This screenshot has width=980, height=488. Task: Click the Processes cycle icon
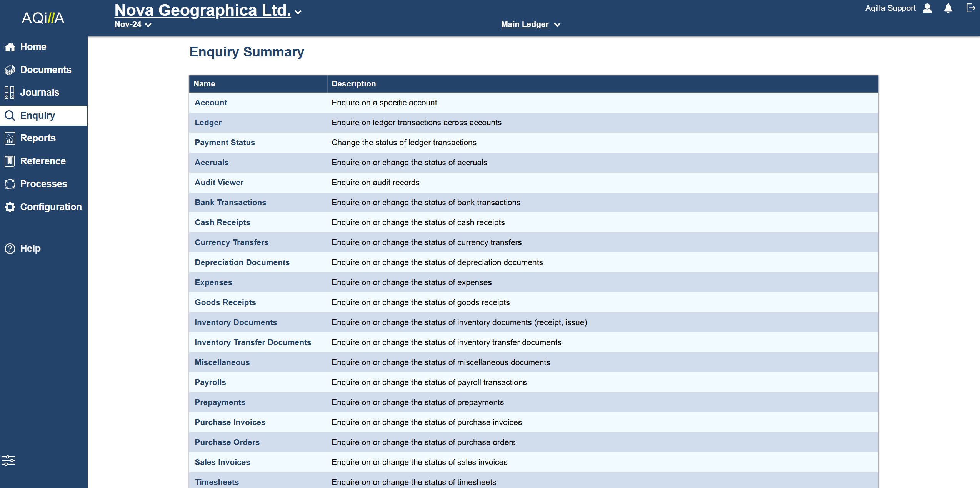click(10, 184)
